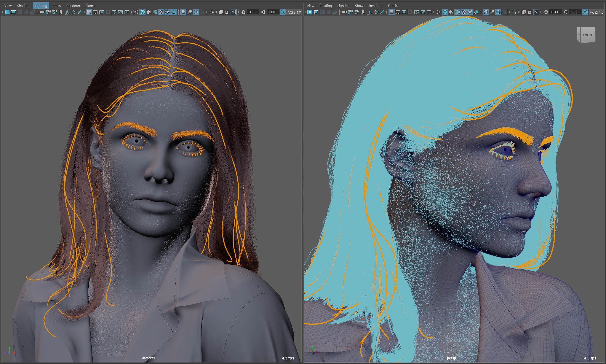Open the ACES 1.0 view transform selector
The height and width of the screenshot is (364, 606).
pos(294,12)
